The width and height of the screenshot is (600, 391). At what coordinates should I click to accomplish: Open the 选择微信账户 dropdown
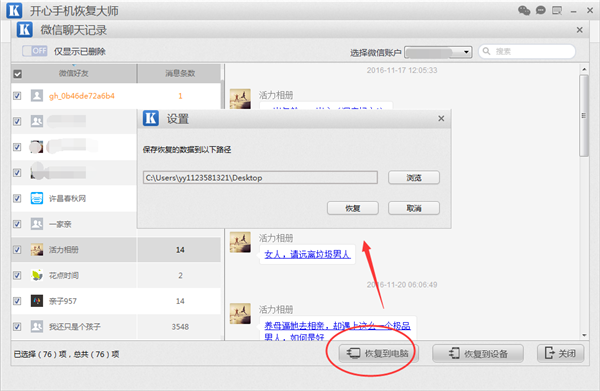click(439, 52)
